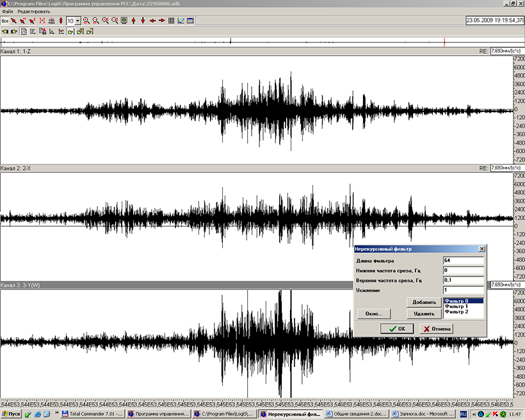Click the chart graph icon in toolbar

pyautogui.click(x=181, y=21)
